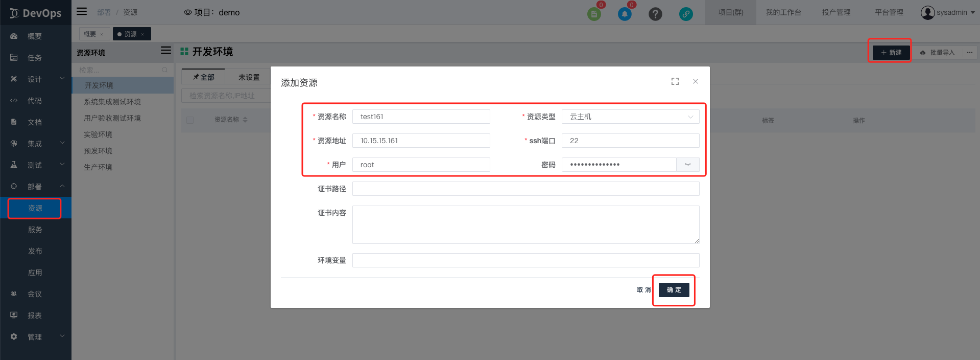This screenshot has height=360, width=980.
Task: Toggle the hamburger menu beside DevOps logo
Action: (x=82, y=11)
